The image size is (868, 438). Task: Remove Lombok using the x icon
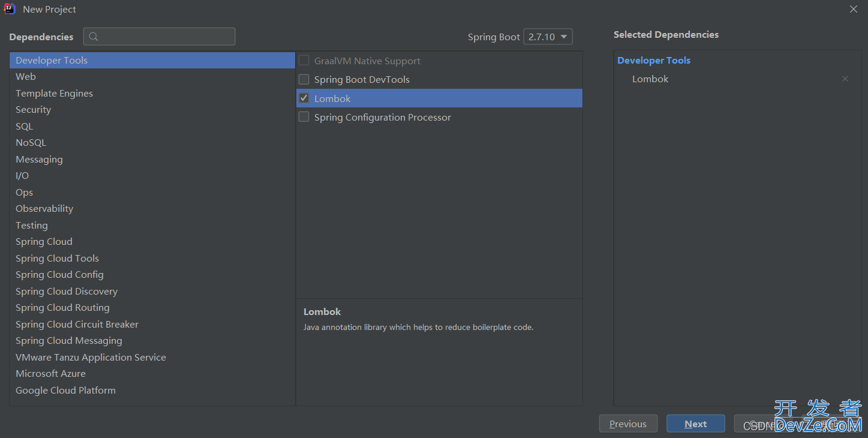[x=845, y=79]
